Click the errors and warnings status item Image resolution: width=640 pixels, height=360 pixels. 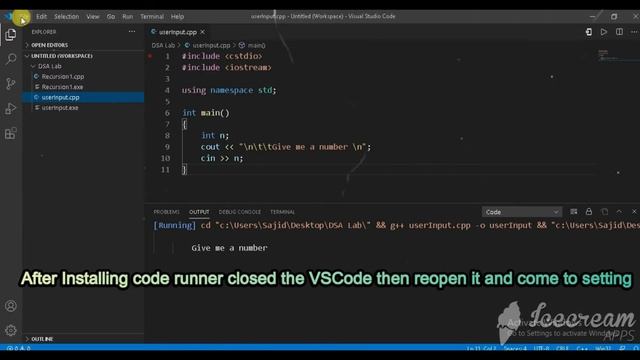click(x=18, y=349)
